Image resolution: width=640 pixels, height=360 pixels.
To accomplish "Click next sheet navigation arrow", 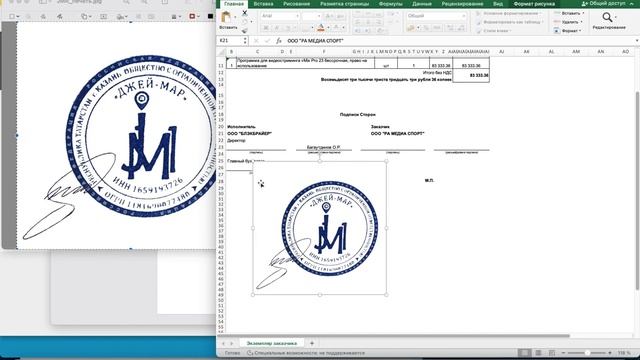I will pos(231,343).
